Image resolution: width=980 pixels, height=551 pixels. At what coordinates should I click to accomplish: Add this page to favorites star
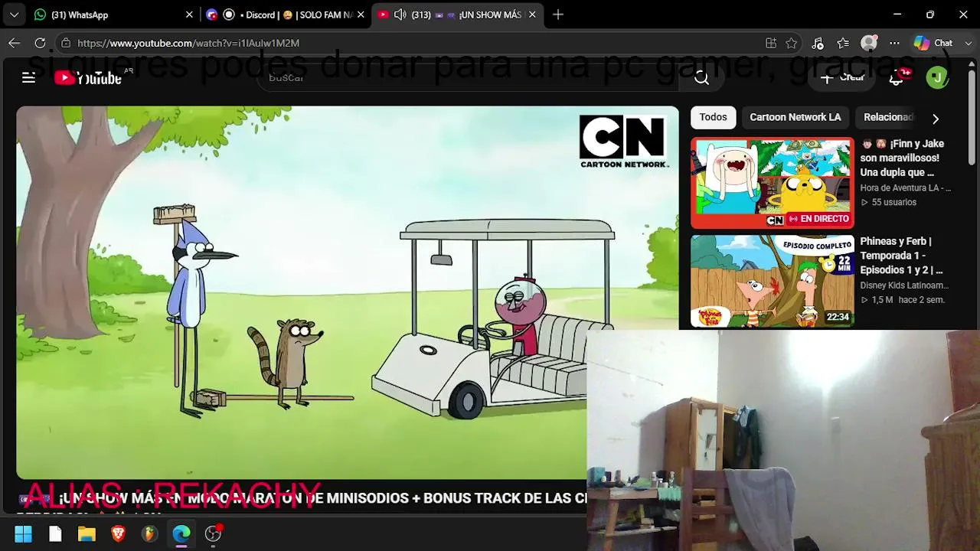point(792,43)
